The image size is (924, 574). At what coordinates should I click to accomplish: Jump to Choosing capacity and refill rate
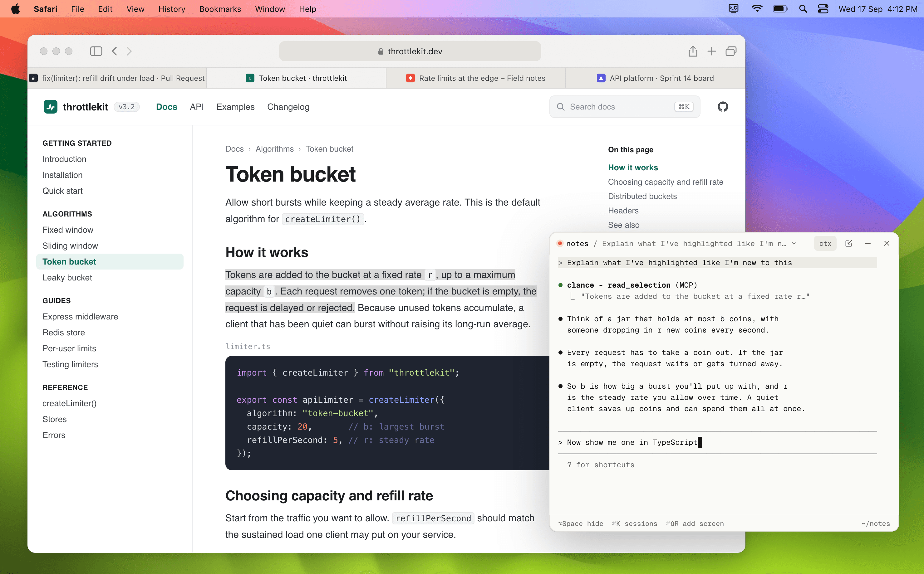coord(665,182)
